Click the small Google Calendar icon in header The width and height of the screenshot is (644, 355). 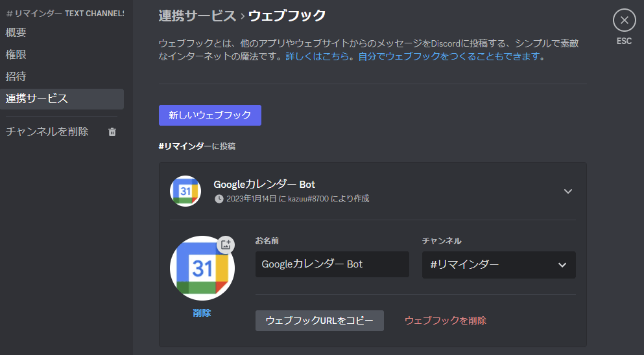coord(185,191)
